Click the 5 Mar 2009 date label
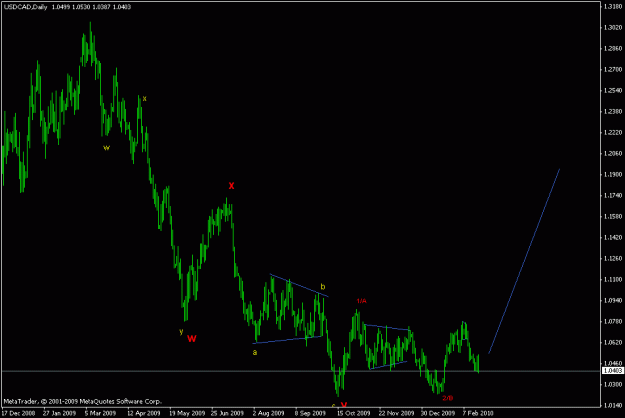 pos(100,413)
